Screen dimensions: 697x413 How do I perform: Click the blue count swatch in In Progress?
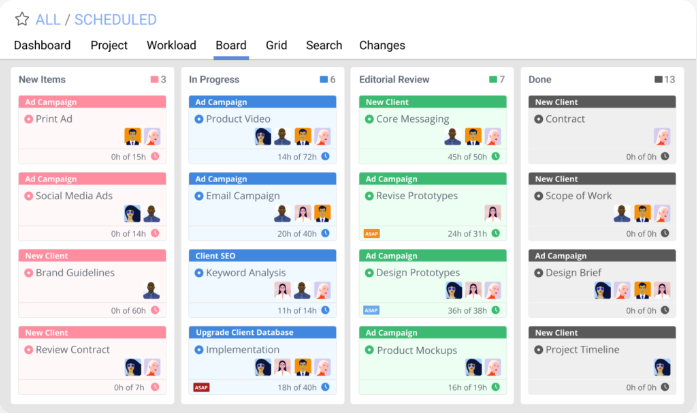tap(324, 80)
